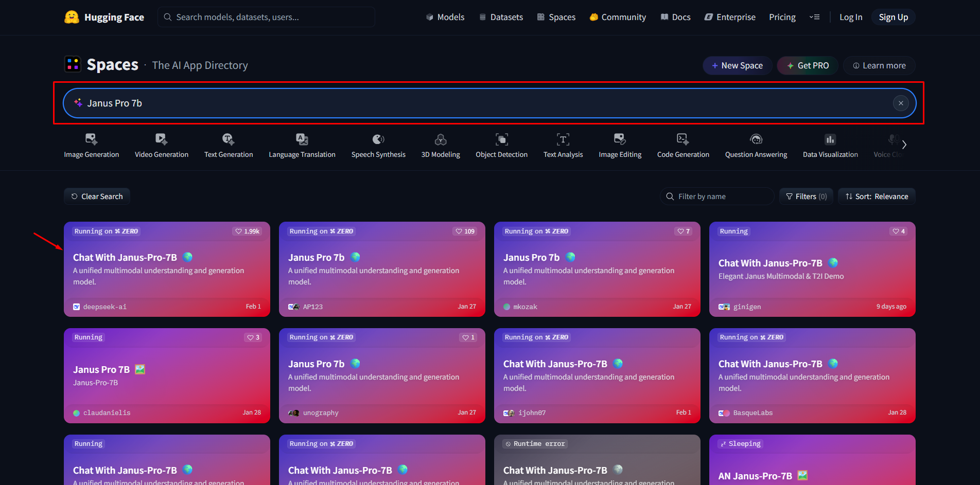Open Spaces in the top navigation
Image resolution: width=980 pixels, height=485 pixels.
click(x=556, y=17)
